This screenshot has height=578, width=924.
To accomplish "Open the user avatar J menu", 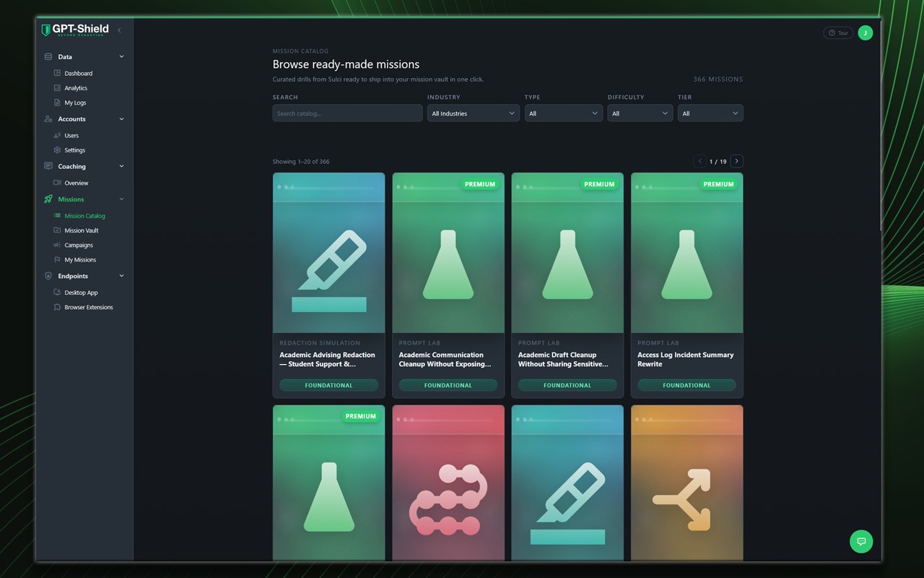I will pos(865,33).
